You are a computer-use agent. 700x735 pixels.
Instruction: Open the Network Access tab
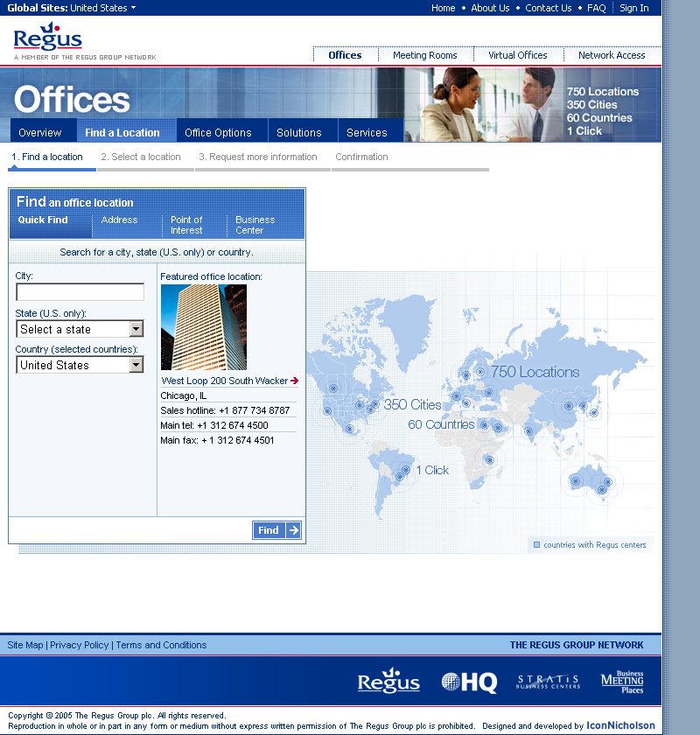[612, 55]
